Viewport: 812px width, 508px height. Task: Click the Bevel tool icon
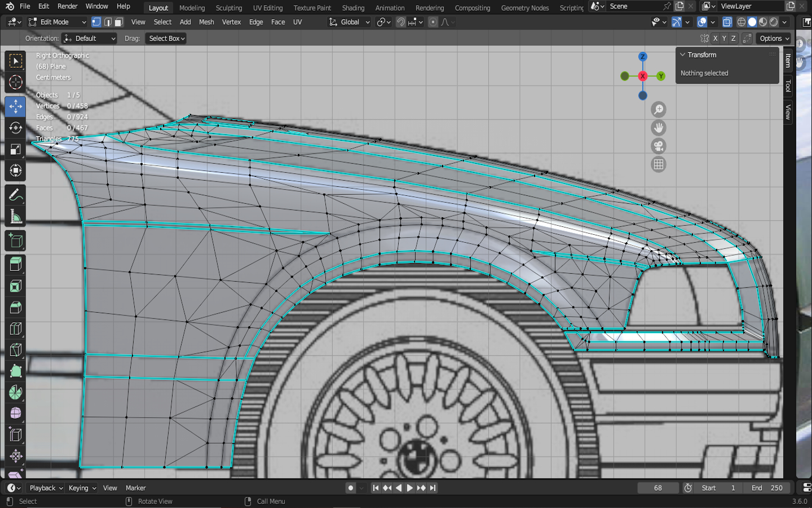pos(16,307)
